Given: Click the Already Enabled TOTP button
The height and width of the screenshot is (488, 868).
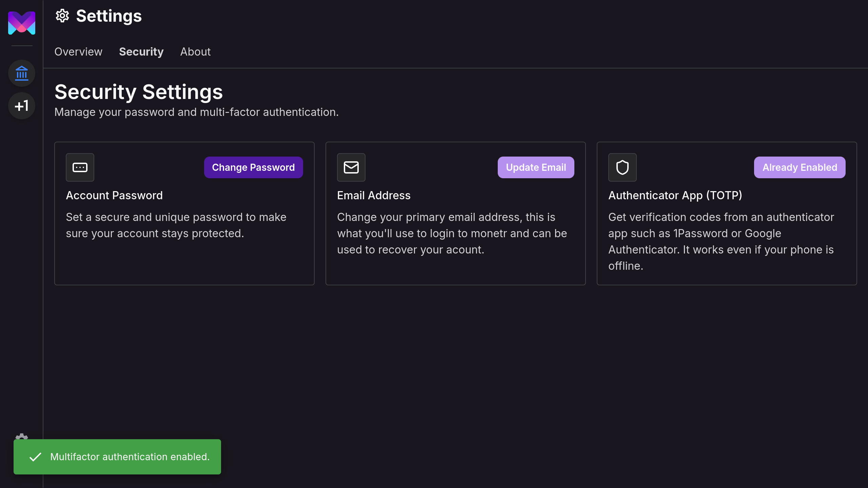Looking at the screenshot, I should 800,167.
